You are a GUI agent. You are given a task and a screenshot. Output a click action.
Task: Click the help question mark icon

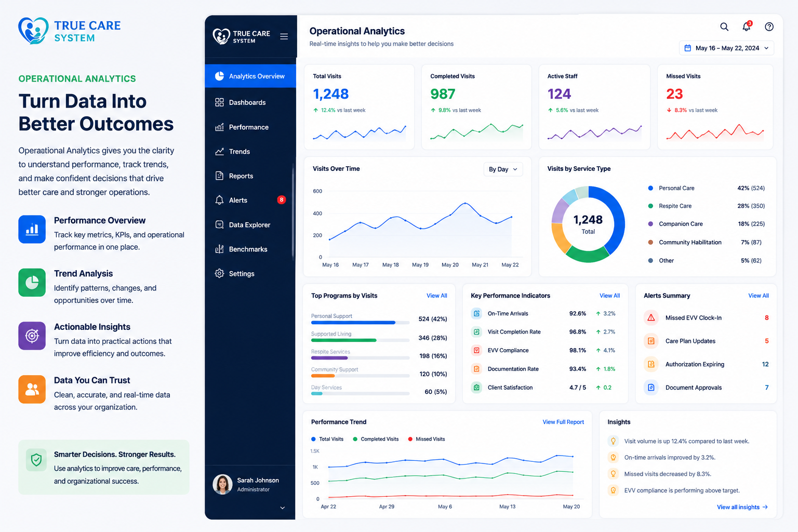[769, 27]
